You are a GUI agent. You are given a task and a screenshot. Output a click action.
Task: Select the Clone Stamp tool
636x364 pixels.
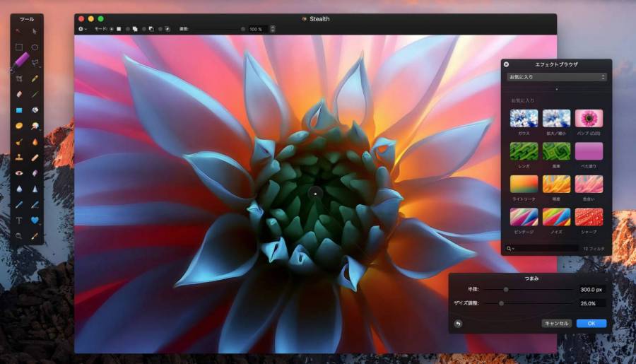pyautogui.click(x=18, y=158)
